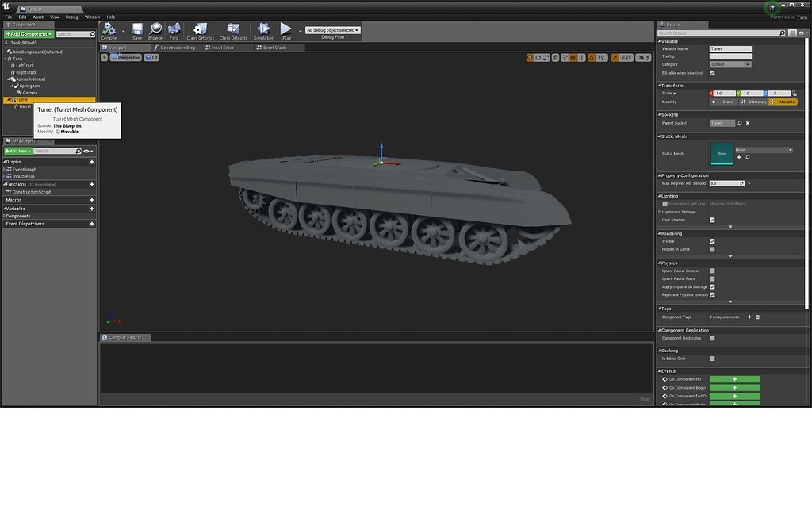
Task: Save the blueprint with the Save icon
Action: [137, 31]
